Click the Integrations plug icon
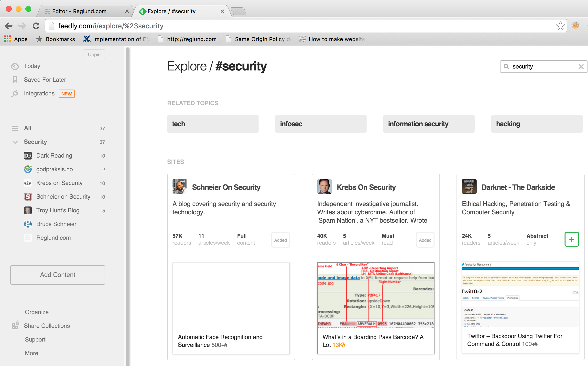The image size is (588, 366). [15, 93]
